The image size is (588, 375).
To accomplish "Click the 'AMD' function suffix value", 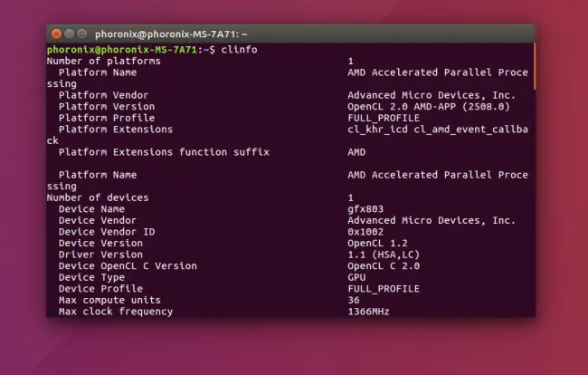I will (356, 152).
